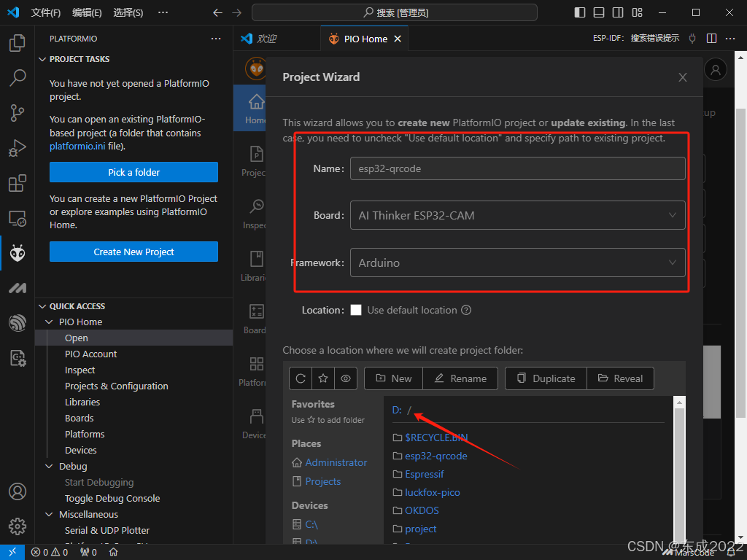Screen dimensions: 747x560
Task: Select Boards in Quick Access
Action: pyautogui.click(x=79, y=418)
